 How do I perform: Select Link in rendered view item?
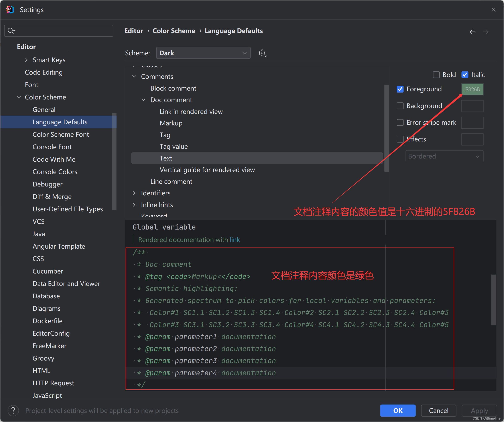click(x=191, y=111)
